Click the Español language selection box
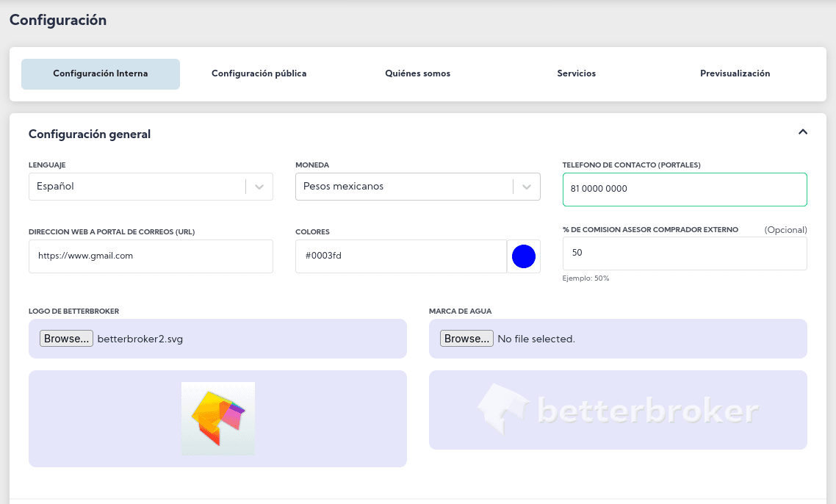The image size is (836, 504). point(136,187)
